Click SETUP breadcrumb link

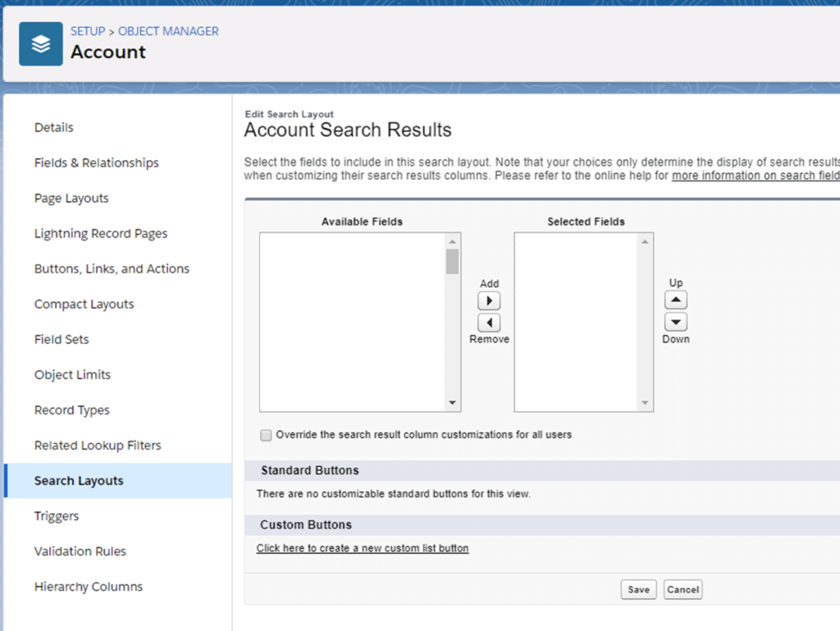tap(88, 32)
